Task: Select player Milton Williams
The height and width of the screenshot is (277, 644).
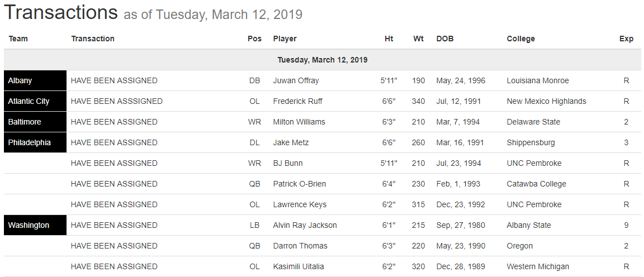Action: click(x=299, y=122)
